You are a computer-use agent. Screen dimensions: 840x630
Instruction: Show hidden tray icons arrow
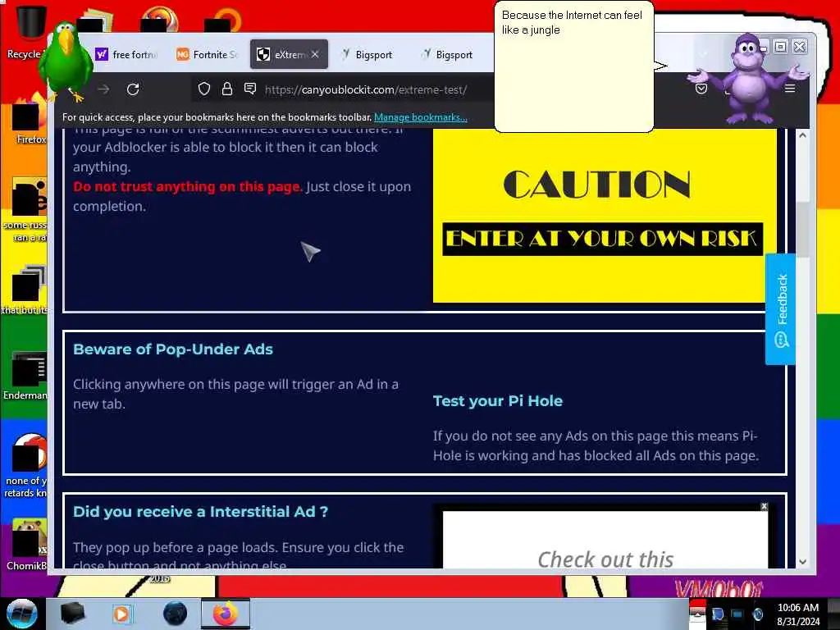coord(696,614)
